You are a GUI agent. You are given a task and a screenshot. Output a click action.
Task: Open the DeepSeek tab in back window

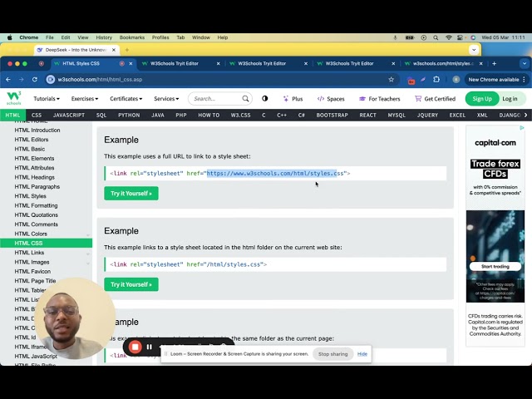pos(76,50)
